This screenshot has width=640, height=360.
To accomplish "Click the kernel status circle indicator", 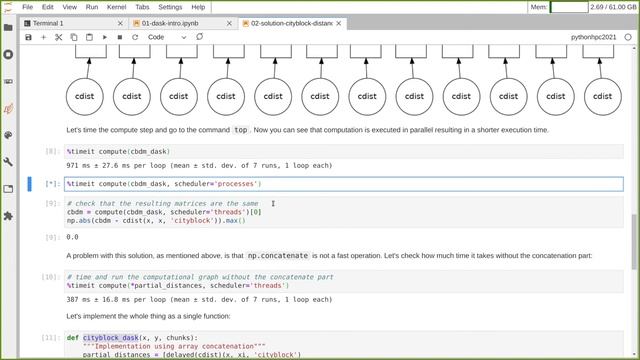I will [x=628, y=37].
